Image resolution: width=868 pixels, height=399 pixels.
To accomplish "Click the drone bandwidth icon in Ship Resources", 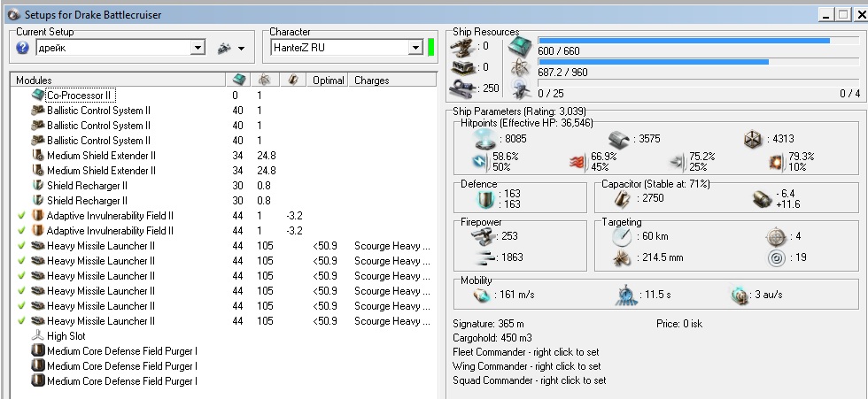I will point(521,88).
